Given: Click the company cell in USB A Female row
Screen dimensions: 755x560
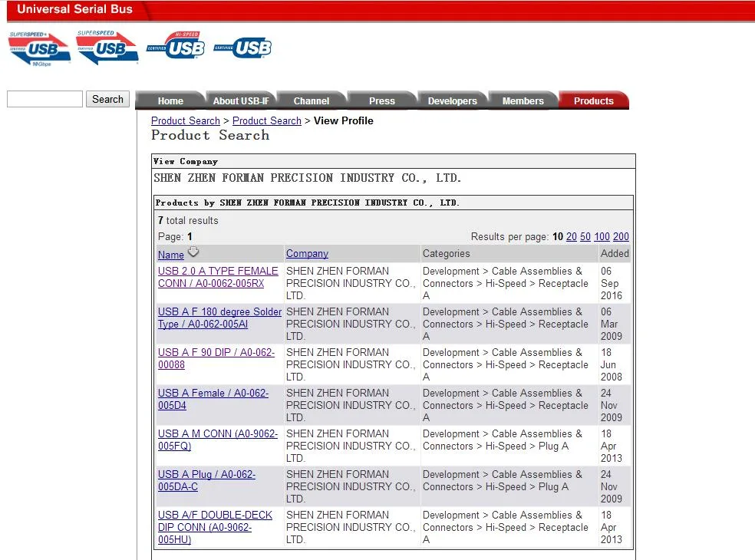Looking at the screenshot, I should 351,405.
